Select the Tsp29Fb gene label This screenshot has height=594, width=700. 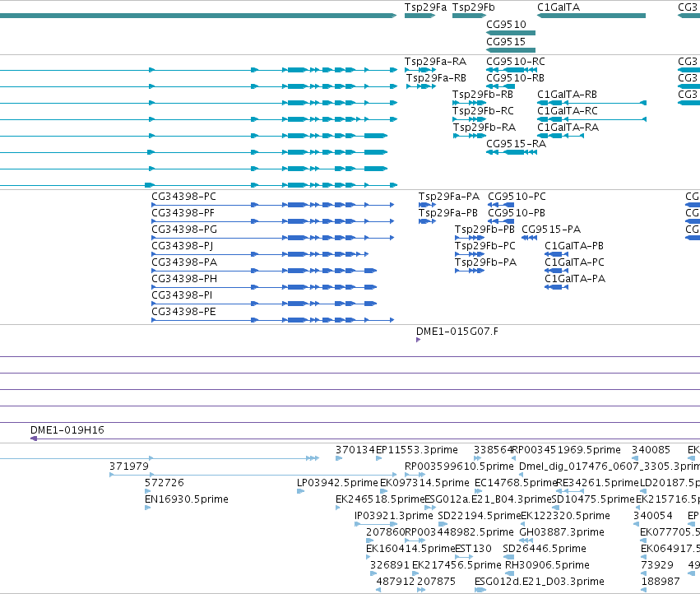pos(473,7)
